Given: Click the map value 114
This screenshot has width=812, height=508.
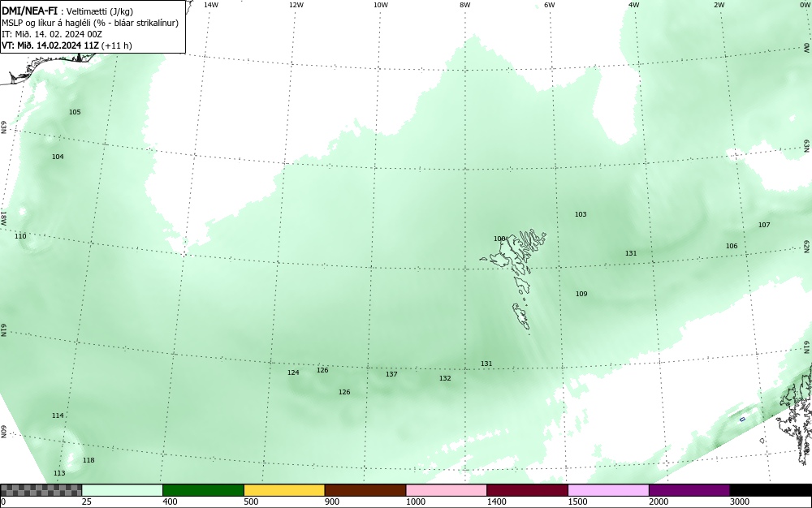Looking at the screenshot, I should [58, 416].
